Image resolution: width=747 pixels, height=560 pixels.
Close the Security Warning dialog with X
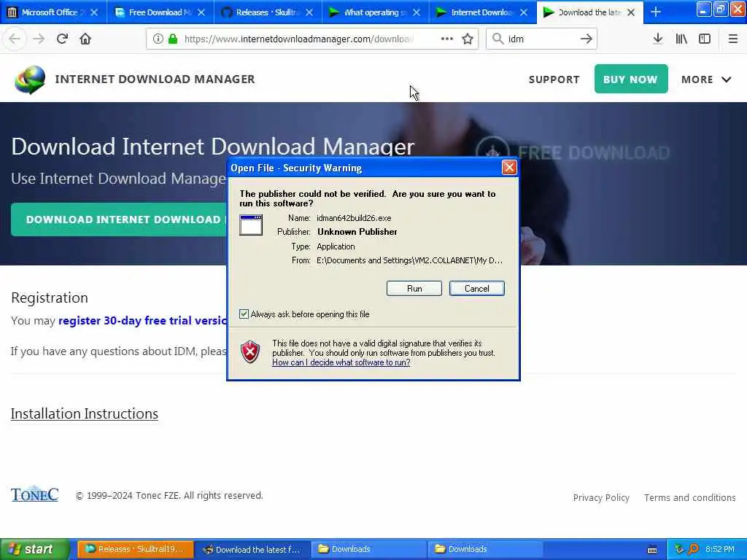[509, 168]
